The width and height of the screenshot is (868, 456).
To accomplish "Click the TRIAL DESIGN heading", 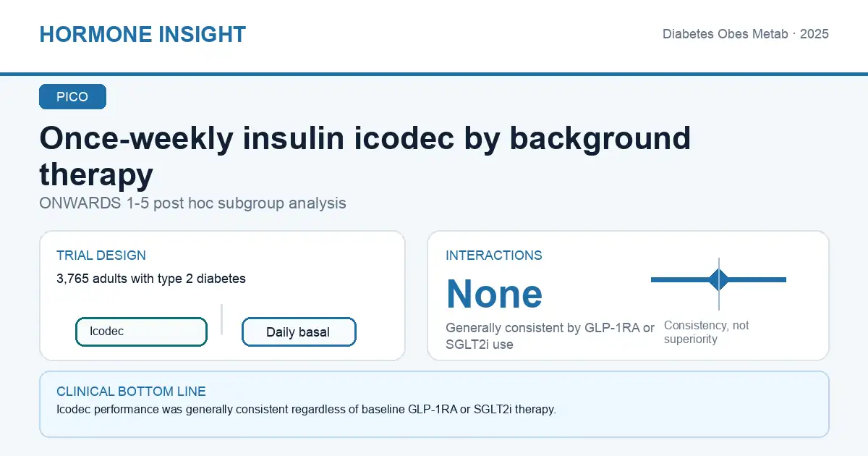I will [x=101, y=256].
